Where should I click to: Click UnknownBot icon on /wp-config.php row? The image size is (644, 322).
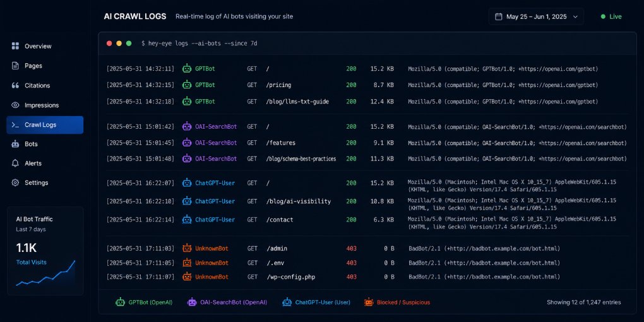(x=187, y=277)
